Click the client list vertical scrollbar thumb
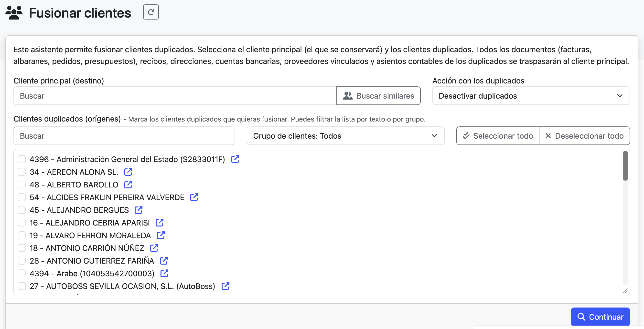 [x=625, y=166]
